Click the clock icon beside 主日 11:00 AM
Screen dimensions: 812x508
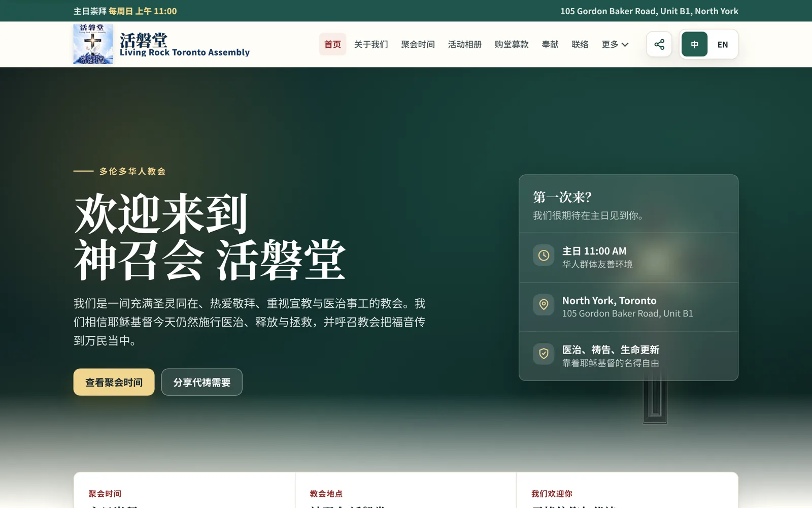(544, 256)
